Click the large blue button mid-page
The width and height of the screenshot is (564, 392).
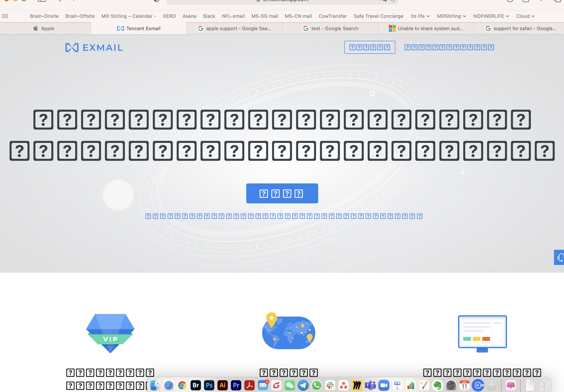pos(282,193)
